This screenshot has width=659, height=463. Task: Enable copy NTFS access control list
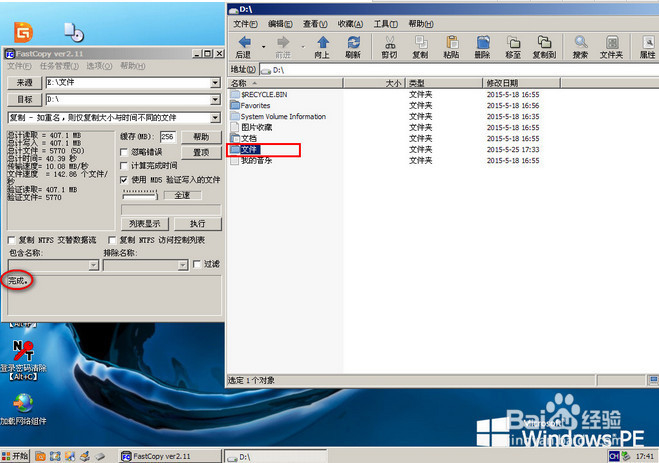pos(112,240)
